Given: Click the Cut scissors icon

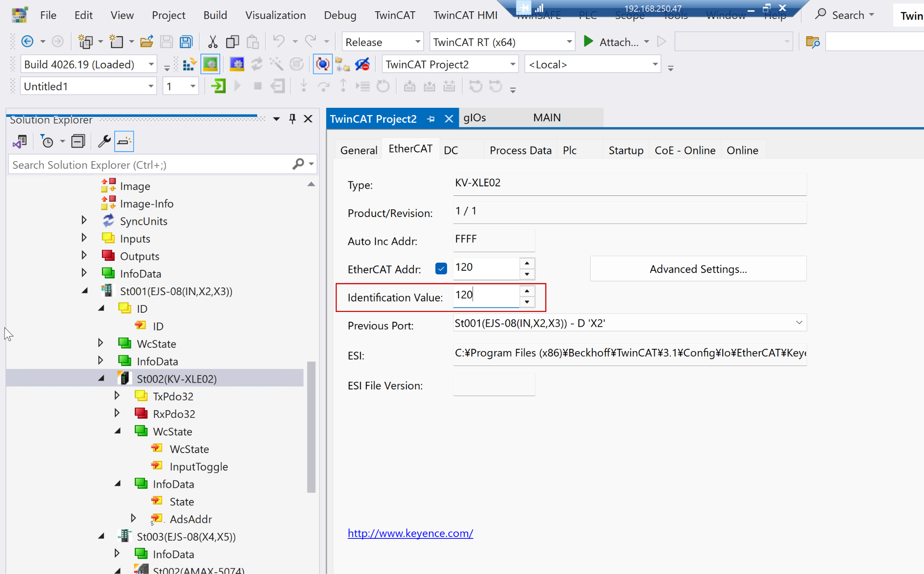Looking at the screenshot, I should [213, 42].
